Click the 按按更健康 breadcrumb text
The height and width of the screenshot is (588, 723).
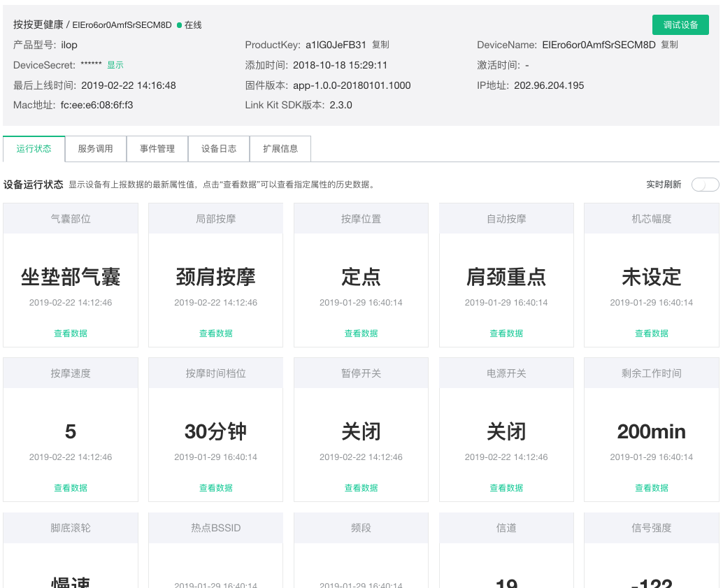(x=38, y=24)
